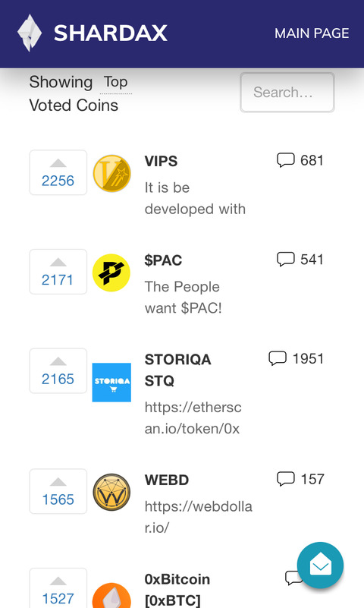Open the $PAC yellow coin icon
Viewport: 364px width, 608px height.
111,272
